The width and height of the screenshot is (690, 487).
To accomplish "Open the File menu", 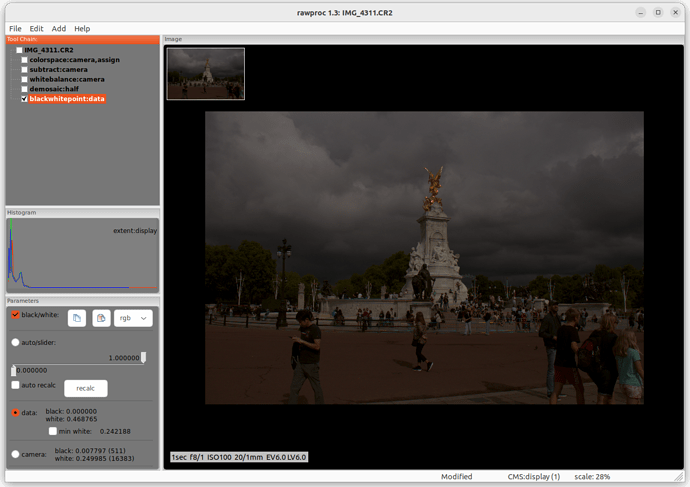I will tap(15, 29).
